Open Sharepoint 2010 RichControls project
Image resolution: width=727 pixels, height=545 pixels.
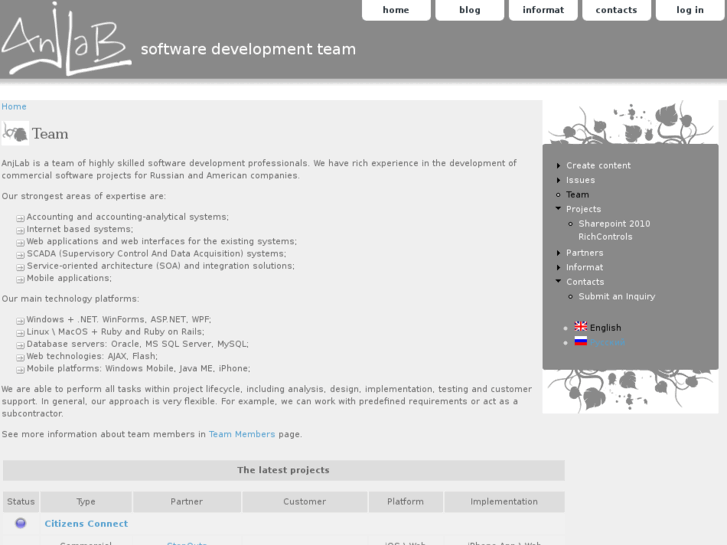click(614, 230)
